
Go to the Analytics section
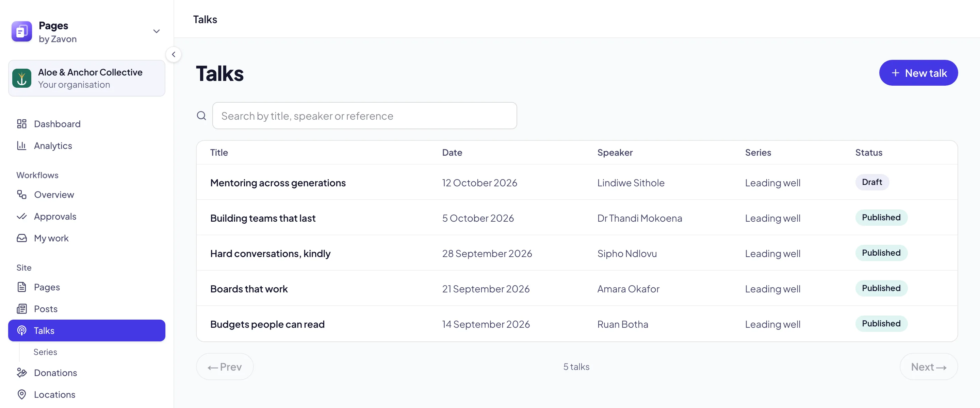click(x=87, y=145)
